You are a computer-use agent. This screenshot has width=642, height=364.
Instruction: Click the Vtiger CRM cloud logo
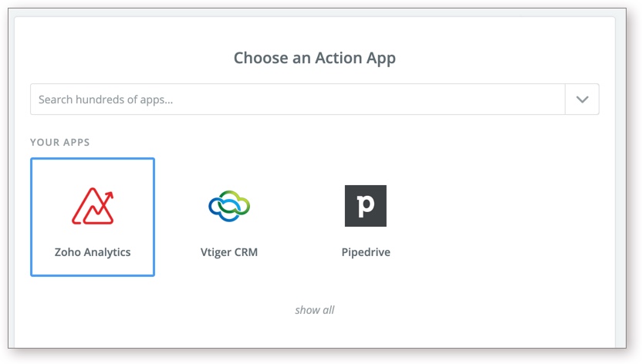tap(229, 205)
